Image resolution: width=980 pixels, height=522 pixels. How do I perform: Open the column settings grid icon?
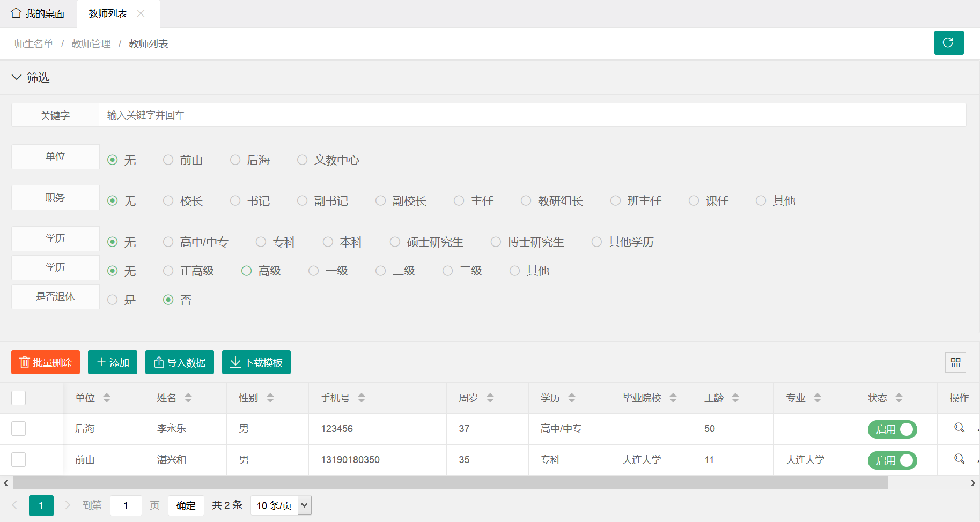point(955,363)
